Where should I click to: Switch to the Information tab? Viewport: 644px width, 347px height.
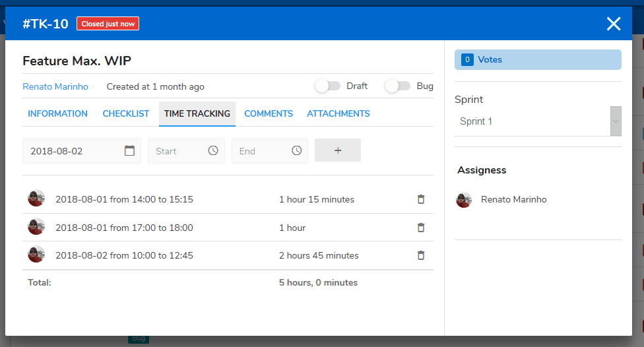[57, 114]
